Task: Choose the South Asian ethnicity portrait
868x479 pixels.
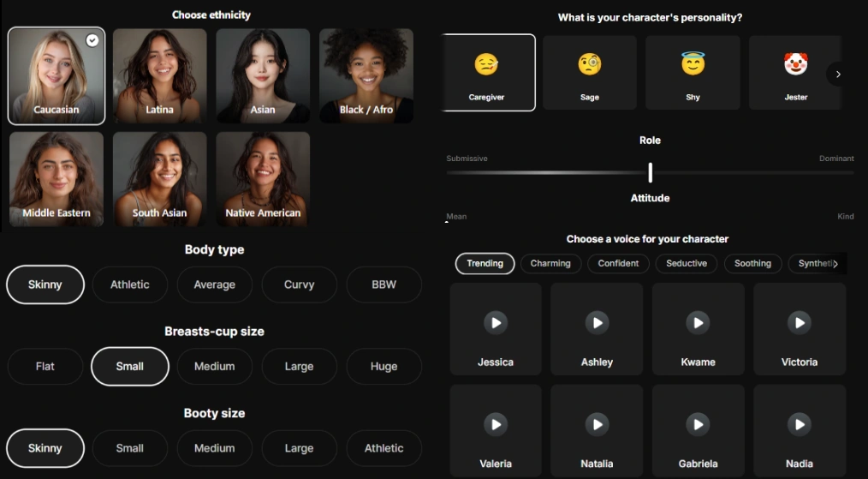Action: coord(159,179)
